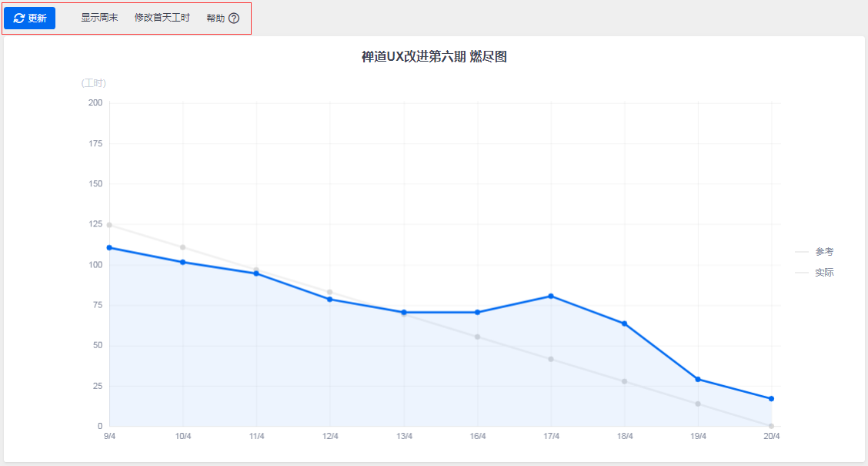Toggle the 参考 legend entry
This screenshot has height=466, width=868.
(814, 252)
